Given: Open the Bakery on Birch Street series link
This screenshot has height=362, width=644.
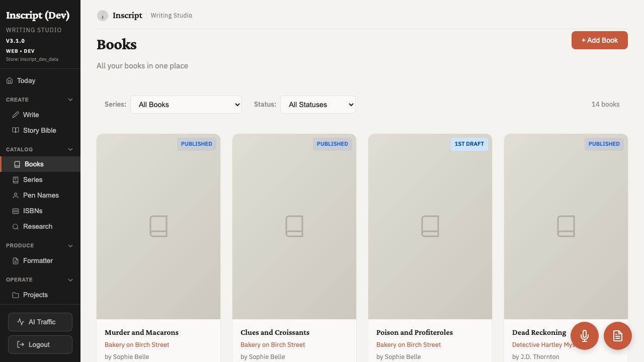Looking at the screenshot, I should click(137, 344).
